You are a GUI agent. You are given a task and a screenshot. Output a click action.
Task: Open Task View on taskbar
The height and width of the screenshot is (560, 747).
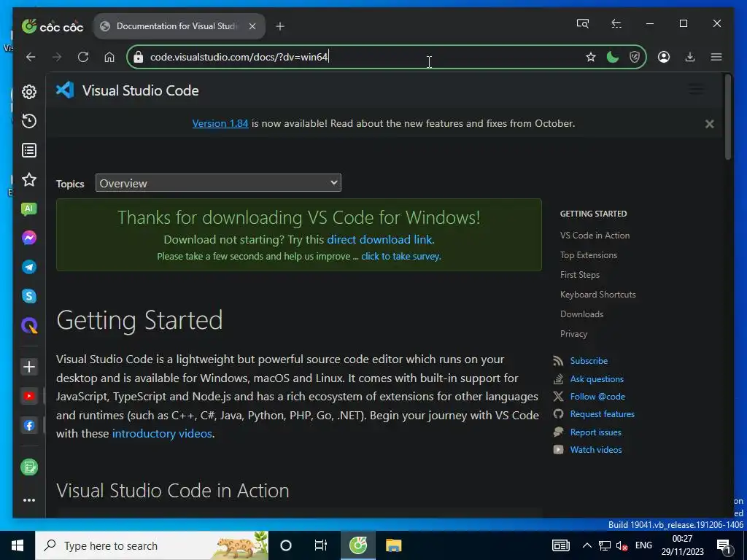[x=321, y=545]
